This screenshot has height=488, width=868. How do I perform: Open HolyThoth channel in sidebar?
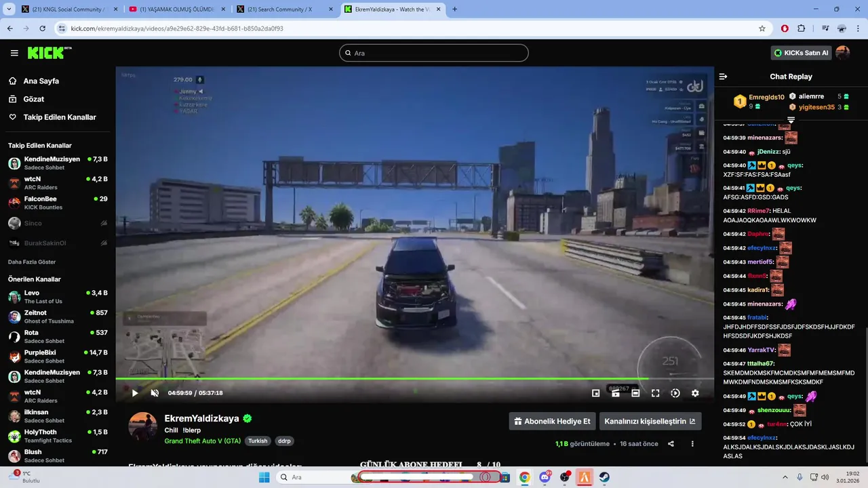[x=58, y=436]
